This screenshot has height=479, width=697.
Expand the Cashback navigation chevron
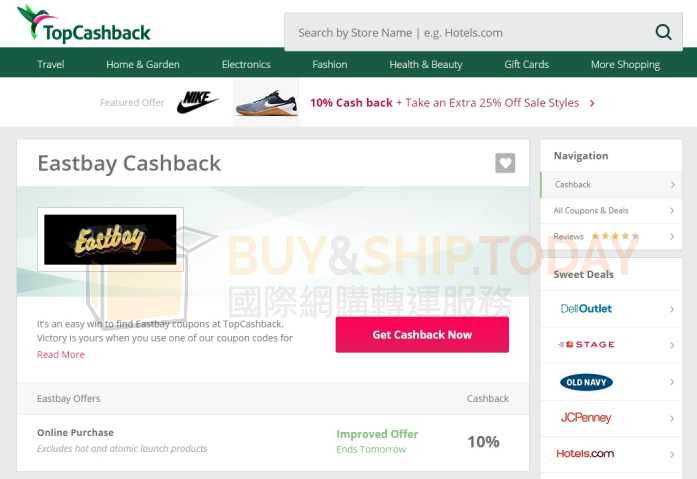673,184
